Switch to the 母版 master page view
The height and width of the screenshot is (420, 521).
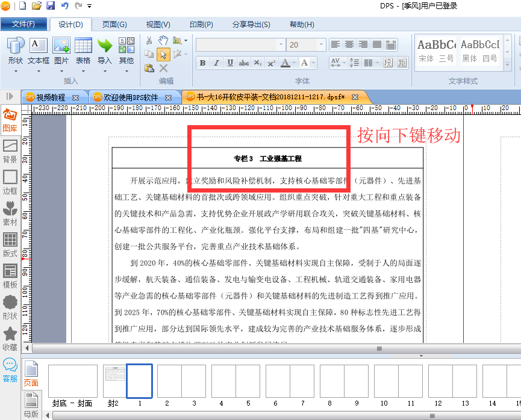[31, 405]
